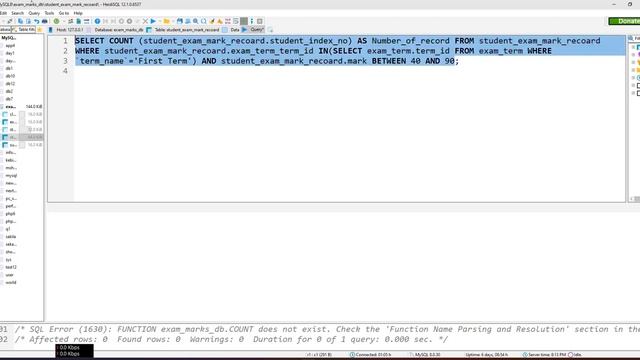The image size is (640, 360).
Task: Switch to the Data tab
Action: click(231, 30)
